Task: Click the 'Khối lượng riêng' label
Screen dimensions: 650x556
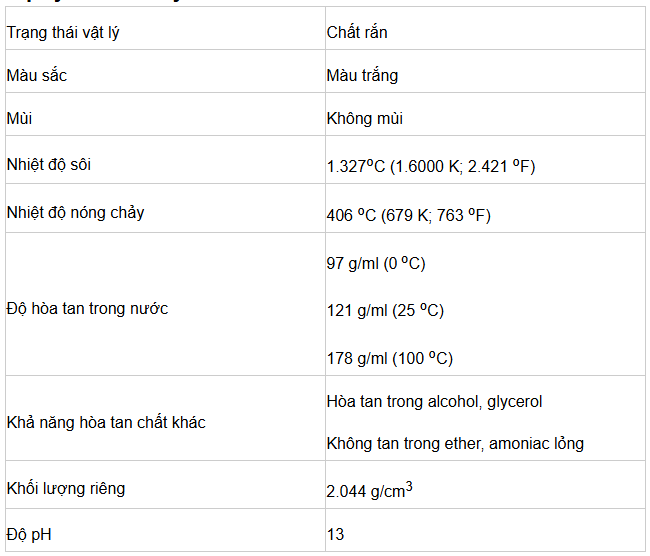Action: coord(66,488)
